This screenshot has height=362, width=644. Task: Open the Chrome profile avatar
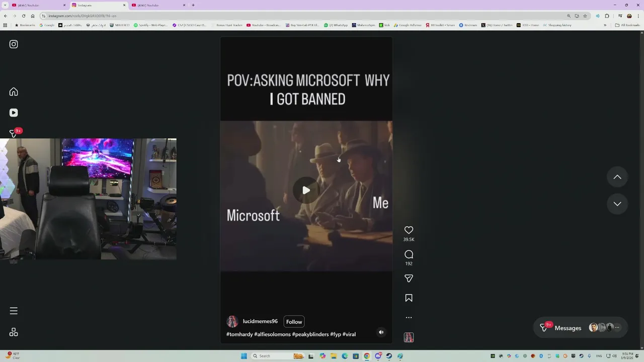tap(629, 16)
